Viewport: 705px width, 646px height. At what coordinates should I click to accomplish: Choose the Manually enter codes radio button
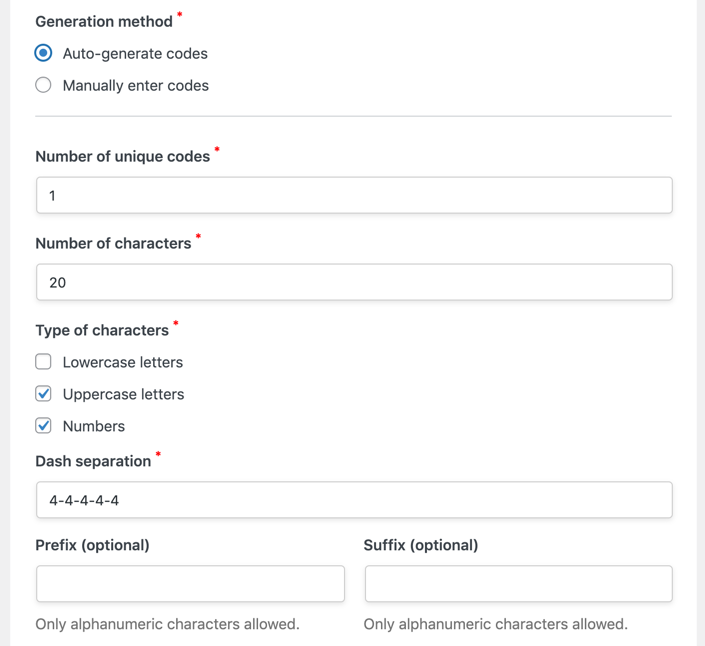[43, 85]
